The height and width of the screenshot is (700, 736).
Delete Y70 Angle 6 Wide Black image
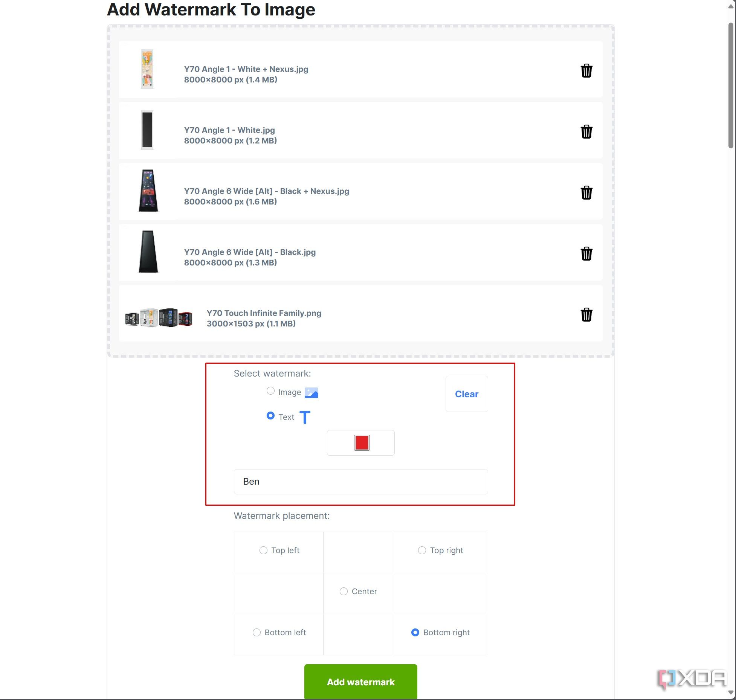coord(585,253)
